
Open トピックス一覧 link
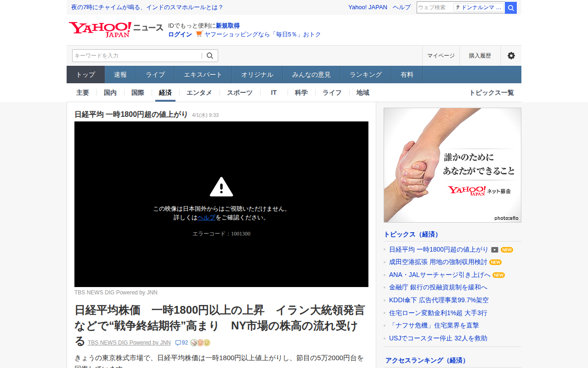click(x=492, y=92)
